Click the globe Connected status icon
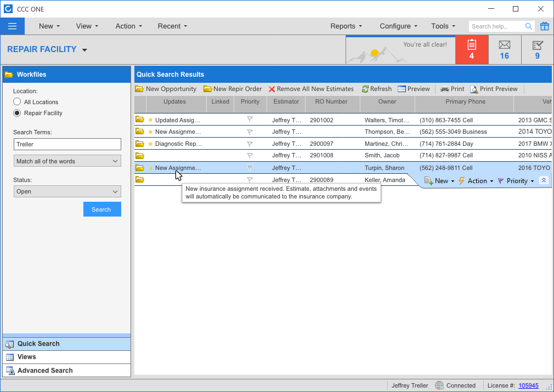 [439, 385]
